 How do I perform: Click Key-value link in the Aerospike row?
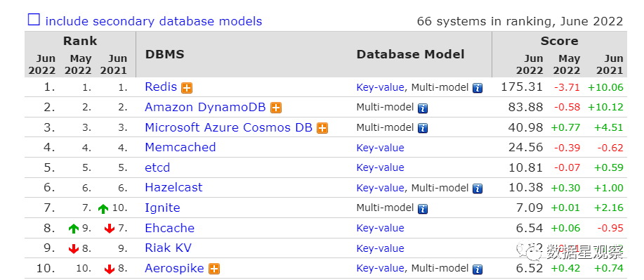(381, 269)
